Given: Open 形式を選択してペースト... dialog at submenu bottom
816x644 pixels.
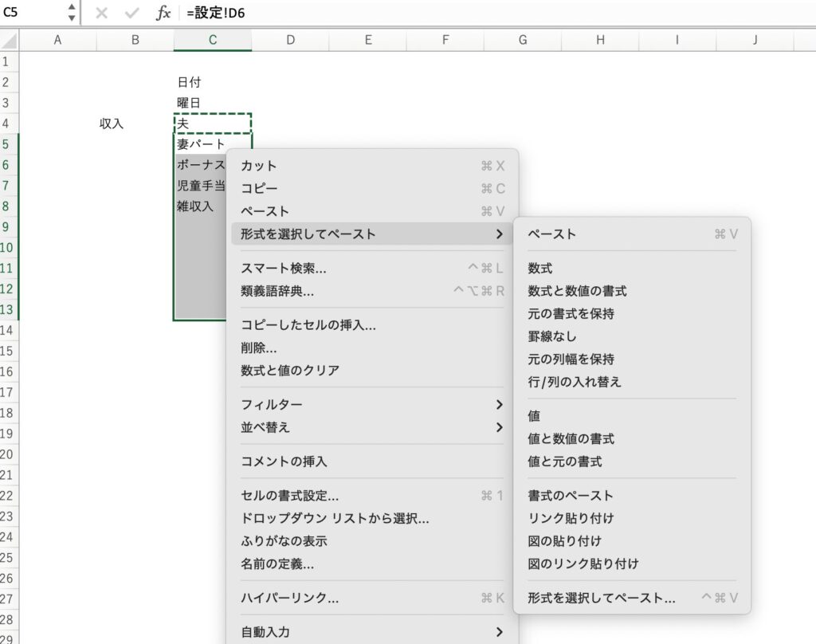Looking at the screenshot, I should (601, 598).
